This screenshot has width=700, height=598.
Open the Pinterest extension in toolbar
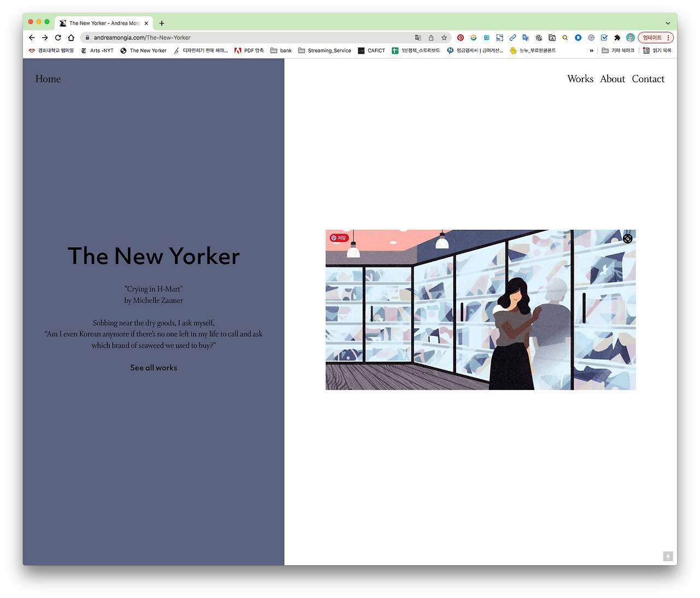[x=460, y=38]
